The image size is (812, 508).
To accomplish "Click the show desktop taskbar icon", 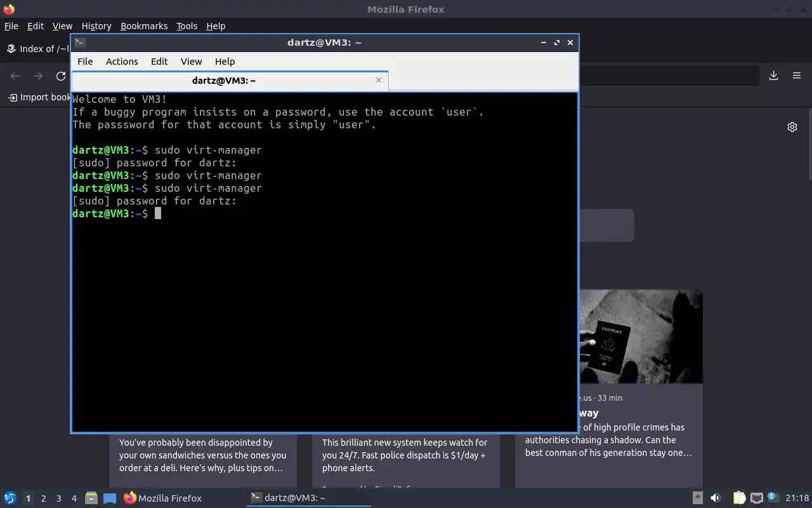I will coord(109,498).
